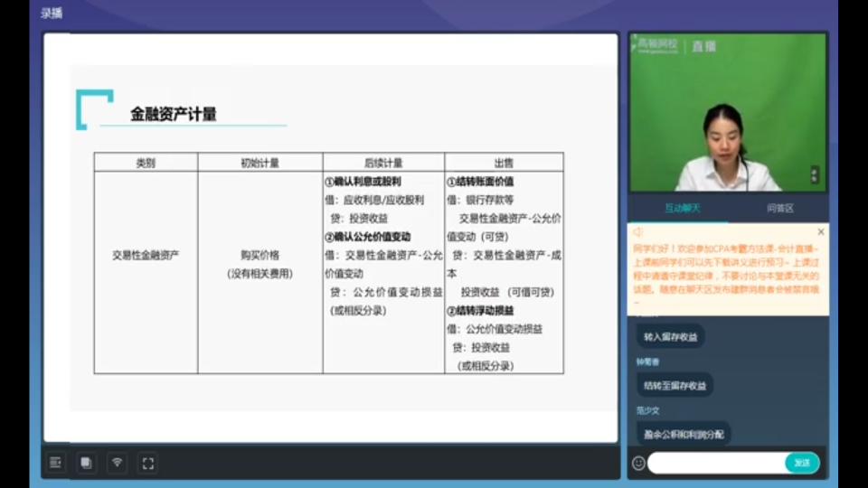Click the 初始计量 column header
Viewport: 868px width, 488px height.
pyautogui.click(x=260, y=163)
